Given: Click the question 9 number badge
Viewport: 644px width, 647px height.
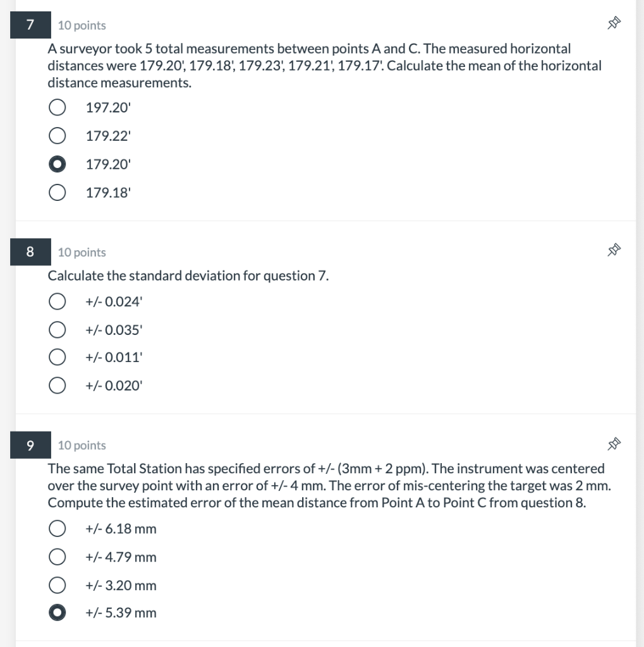Looking at the screenshot, I should tap(30, 445).
